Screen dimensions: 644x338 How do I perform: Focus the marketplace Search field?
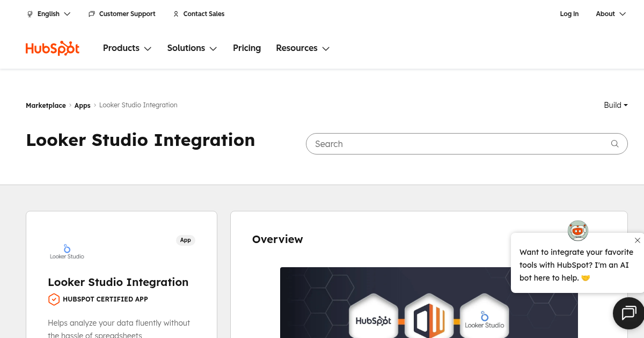[467, 144]
